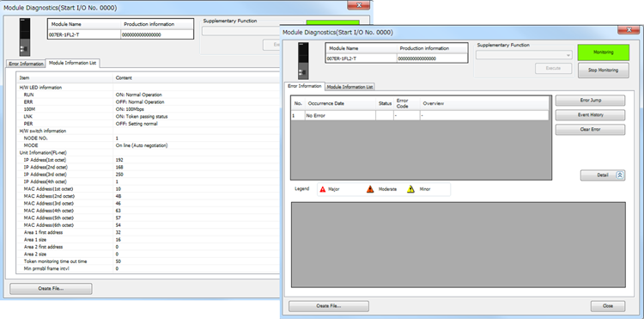This screenshot has height=319, width=644.
Task: Select the 'No Error' row in error list
Action: coord(420,115)
